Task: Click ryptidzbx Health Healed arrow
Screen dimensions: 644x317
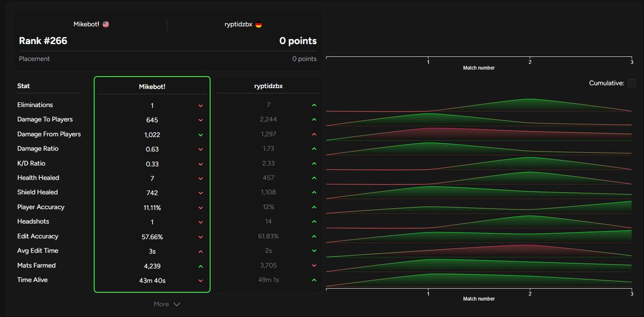Action: 314,178
